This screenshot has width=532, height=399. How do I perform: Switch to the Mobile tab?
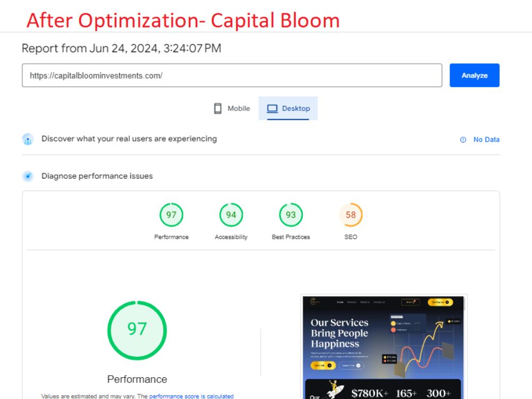(232, 108)
